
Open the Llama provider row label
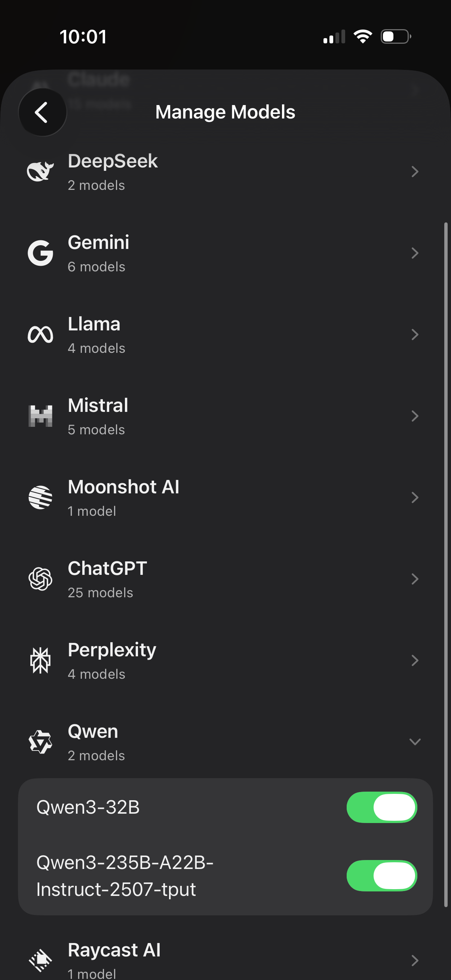point(94,324)
